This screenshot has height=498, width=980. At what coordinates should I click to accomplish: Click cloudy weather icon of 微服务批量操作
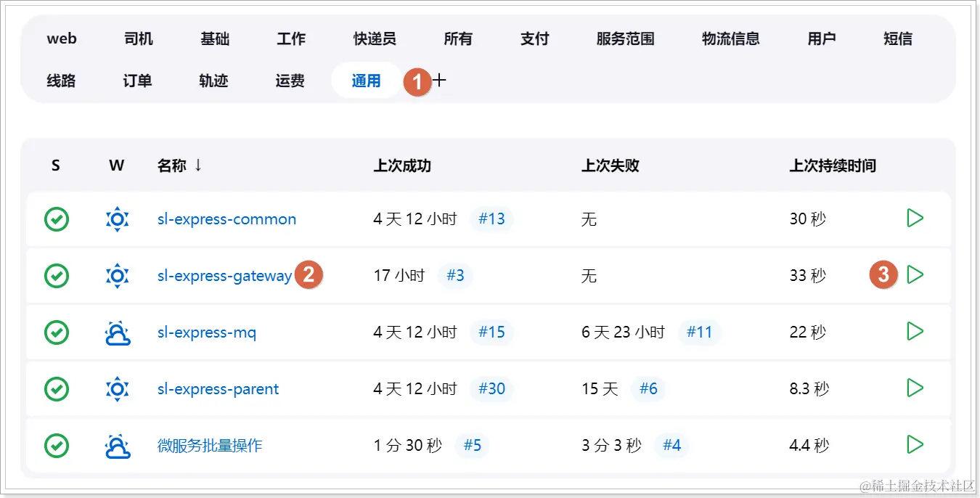pos(117,445)
